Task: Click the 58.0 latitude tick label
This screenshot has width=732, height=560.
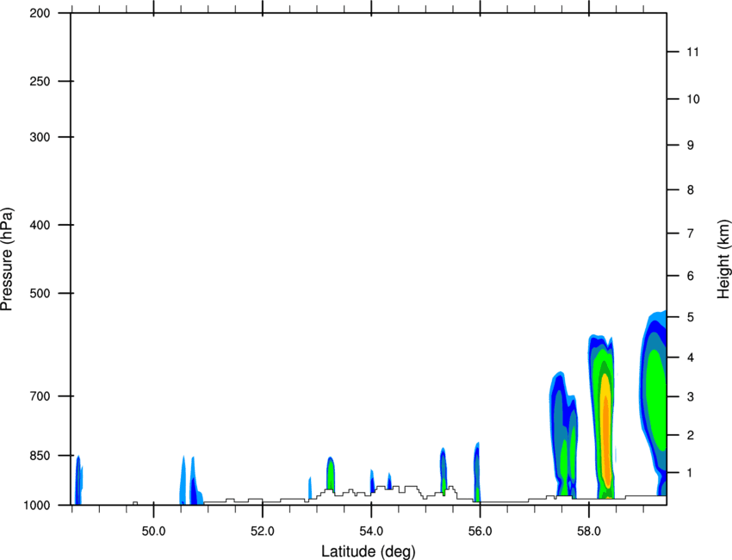Action: pos(589,532)
